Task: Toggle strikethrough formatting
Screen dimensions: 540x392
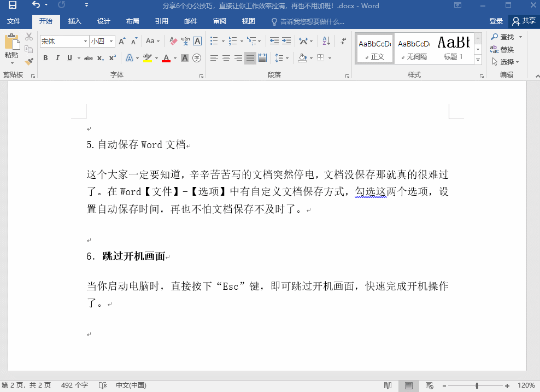Action: (88, 58)
